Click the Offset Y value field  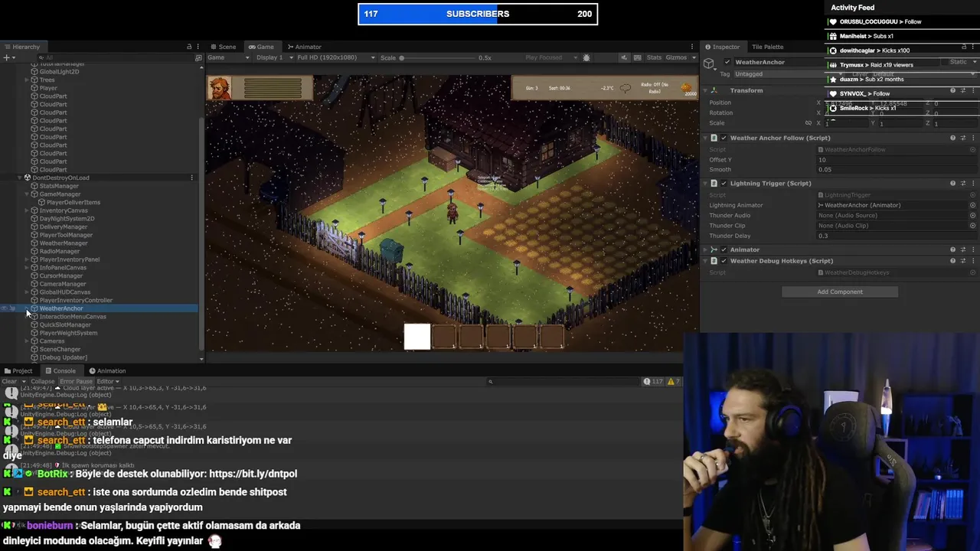pyautogui.click(x=896, y=159)
